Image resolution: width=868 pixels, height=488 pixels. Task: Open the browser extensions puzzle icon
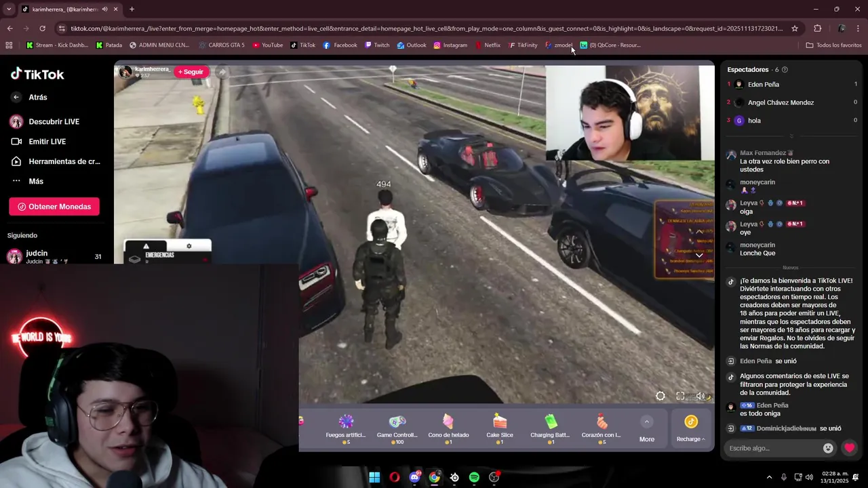(x=818, y=28)
